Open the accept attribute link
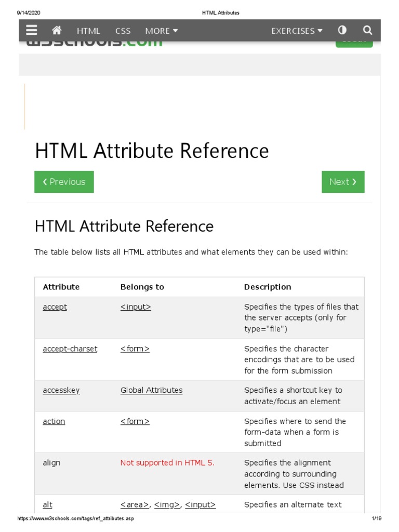The image size is (399, 532). pyautogui.click(x=55, y=307)
